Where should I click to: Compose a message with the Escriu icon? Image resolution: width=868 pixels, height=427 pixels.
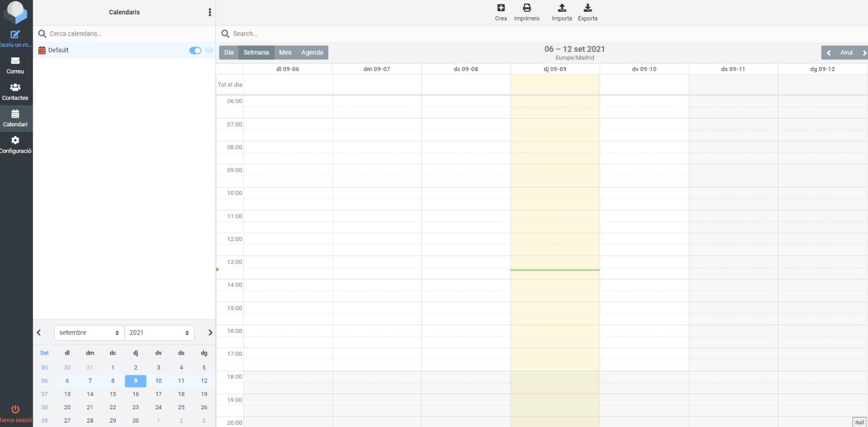(16, 35)
